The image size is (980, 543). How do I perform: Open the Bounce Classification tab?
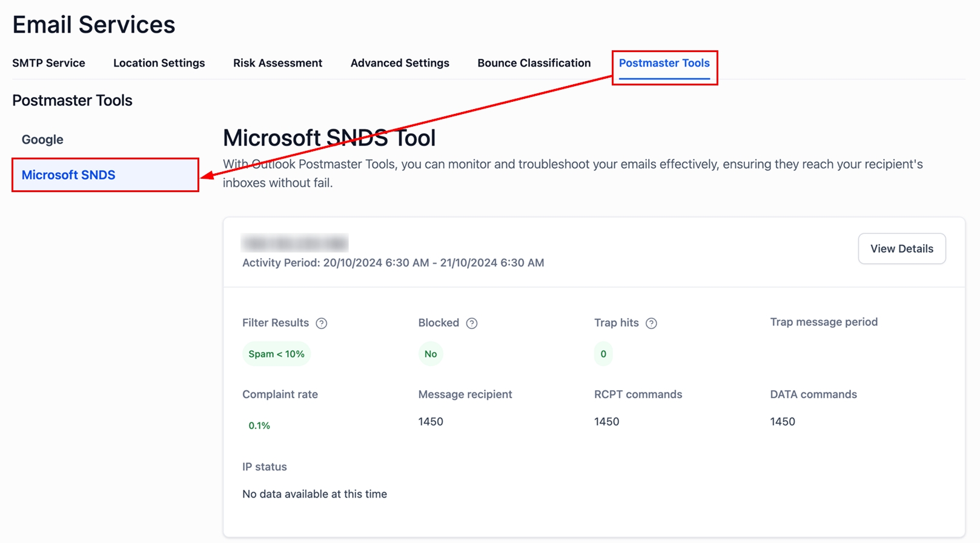click(534, 63)
